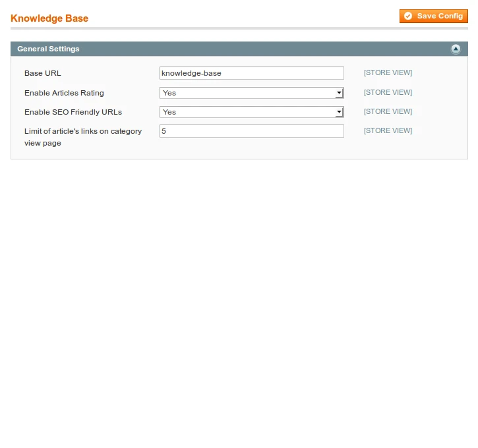Screen dimensions: 478x448
Task: Click the arrow on the Articles Rating select
Action: click(x=339, y=94)
